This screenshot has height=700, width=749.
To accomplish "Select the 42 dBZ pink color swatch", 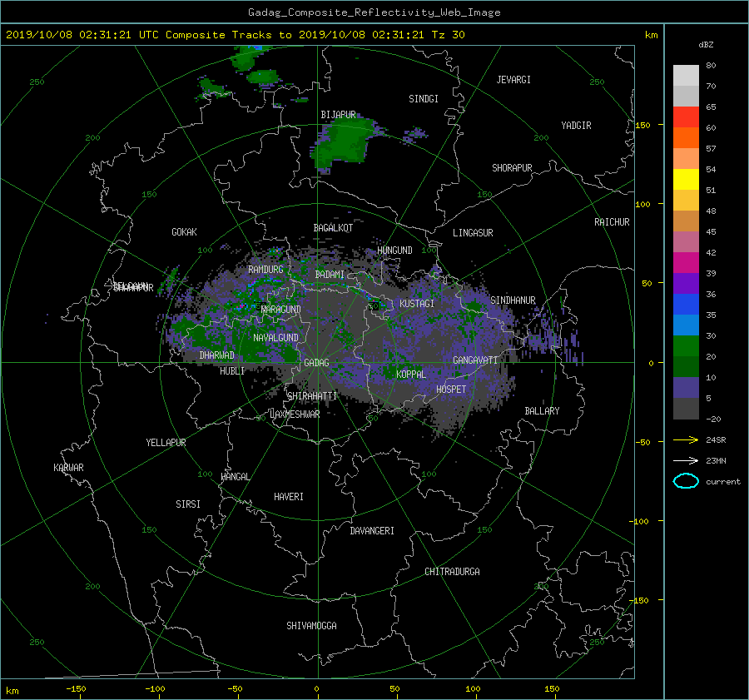I will [x=686, y=241].
